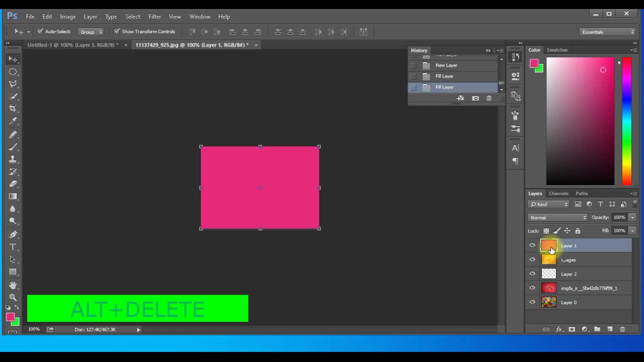
Task: Hide Layer 2 visibility eye
Action: click(x=532, y=274)
